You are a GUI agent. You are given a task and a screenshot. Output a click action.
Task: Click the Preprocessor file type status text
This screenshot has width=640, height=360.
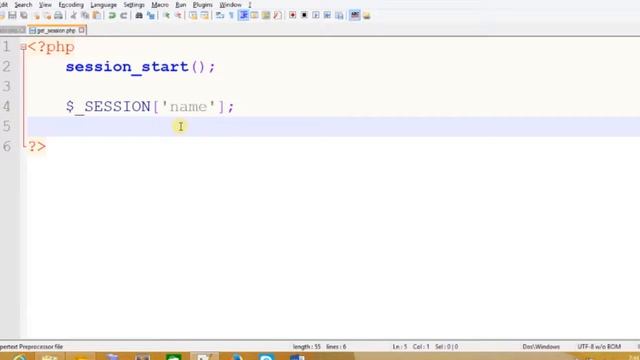(31, 347)
